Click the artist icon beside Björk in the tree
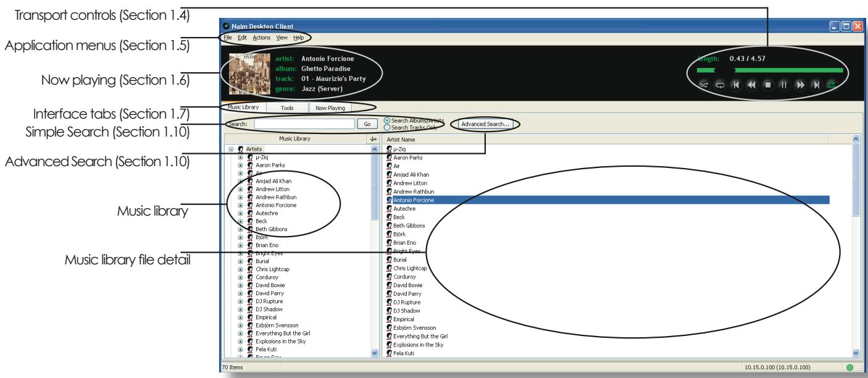Viewport: 868px width, 378px height. click(x=251, y=237)
